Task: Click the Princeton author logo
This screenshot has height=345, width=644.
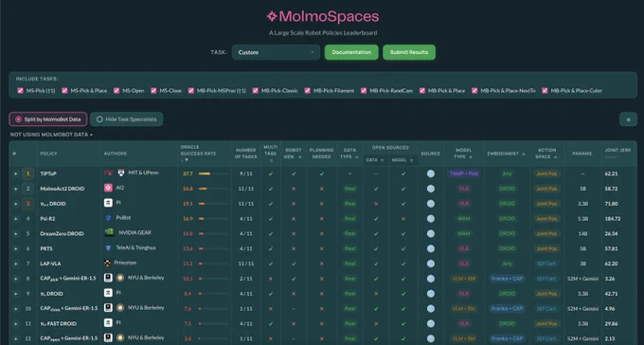Action: point(108,263)
